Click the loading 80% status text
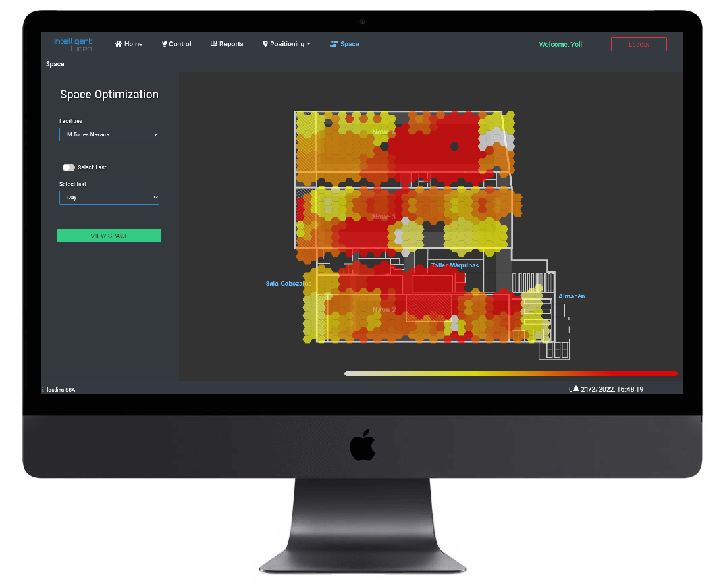Viewport: 719px width, 588px height. point(61,390)
